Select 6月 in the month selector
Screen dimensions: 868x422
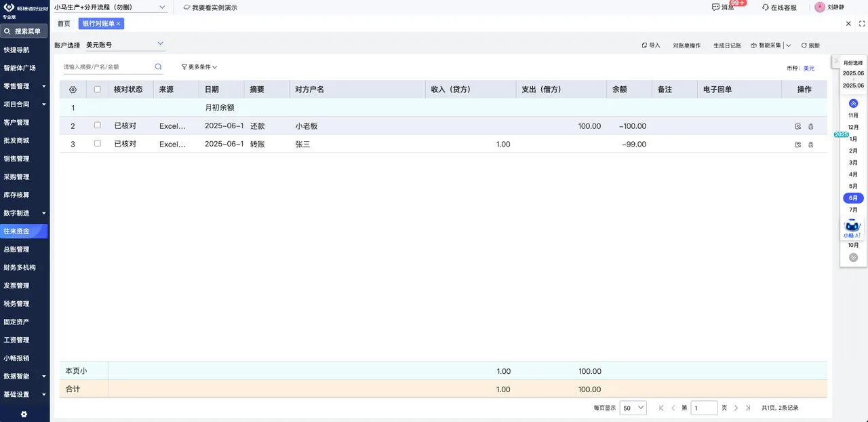point(853,198)
